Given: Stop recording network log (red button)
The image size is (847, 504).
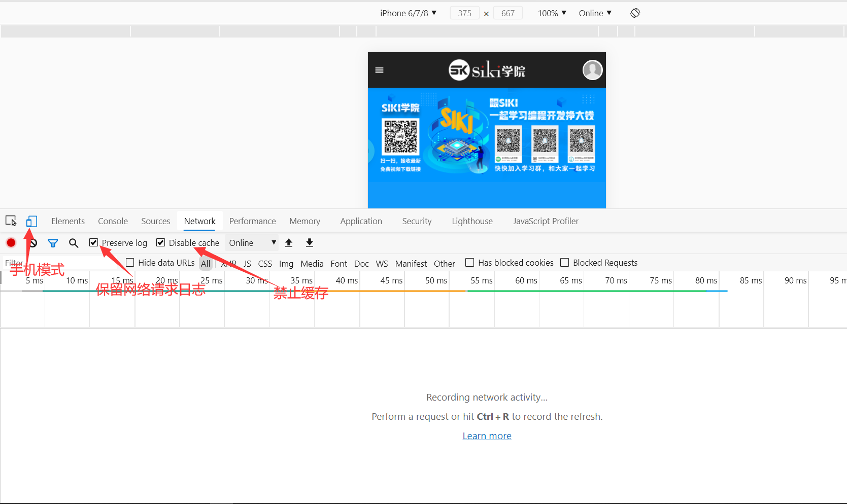Looking at the screenshot, I should 11,243.
